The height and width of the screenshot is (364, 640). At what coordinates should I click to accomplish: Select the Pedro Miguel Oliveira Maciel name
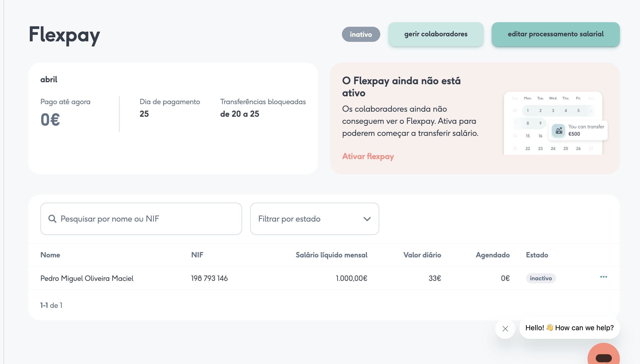pos(87,278)
